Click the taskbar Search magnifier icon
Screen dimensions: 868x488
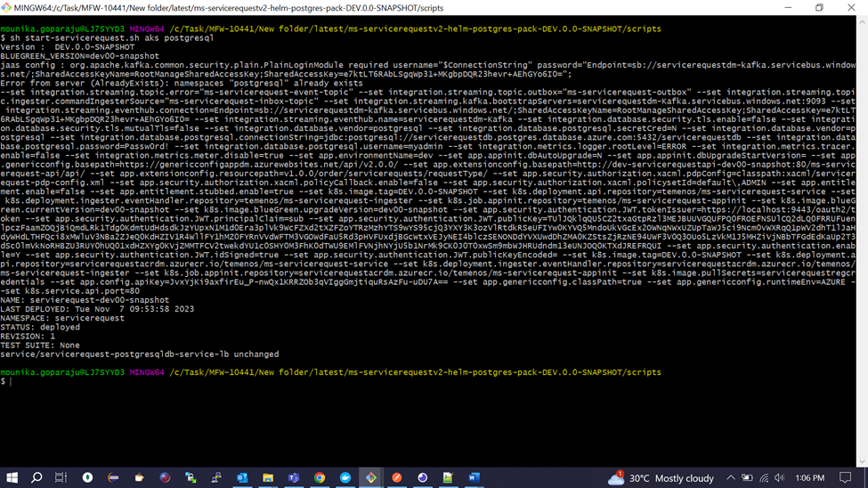(37, 478)
